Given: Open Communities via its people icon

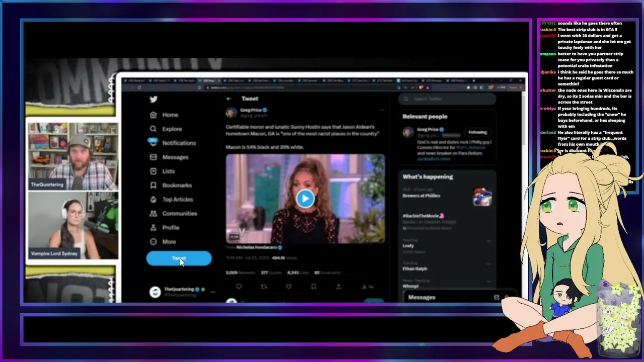Looking at the screenshot, I should (153, 213).
